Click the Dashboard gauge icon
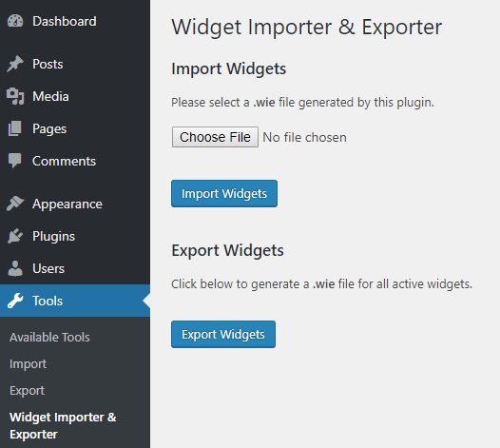Image resolution: width=500 pixels, height=448 pixels. pos(15,21)
